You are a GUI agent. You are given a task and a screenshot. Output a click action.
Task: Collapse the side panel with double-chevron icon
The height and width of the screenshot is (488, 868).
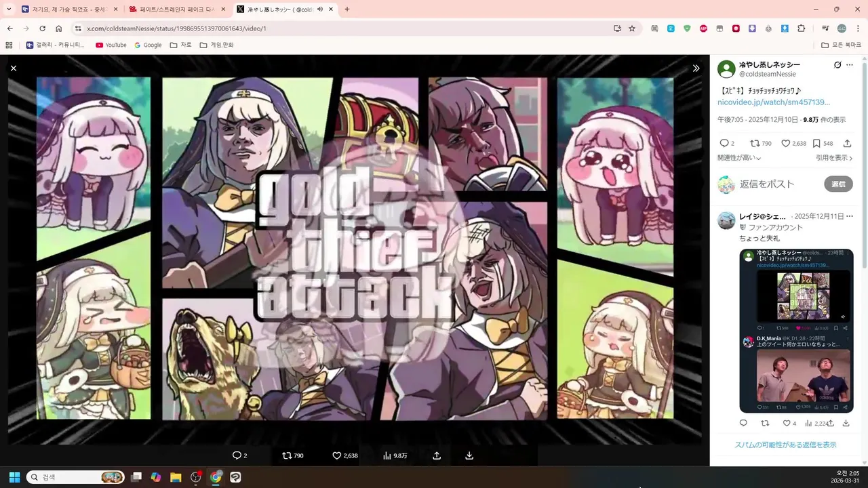[x=696, y=68]
